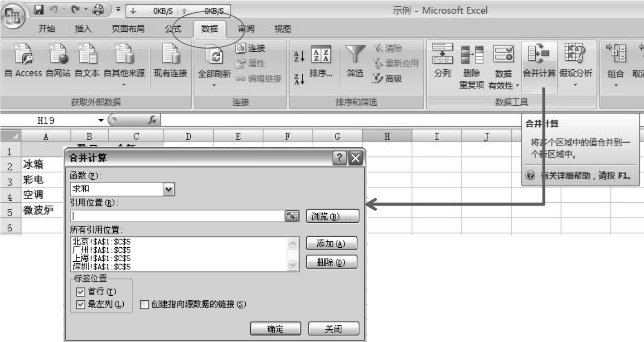Switch to the 开始 tab

47,29
